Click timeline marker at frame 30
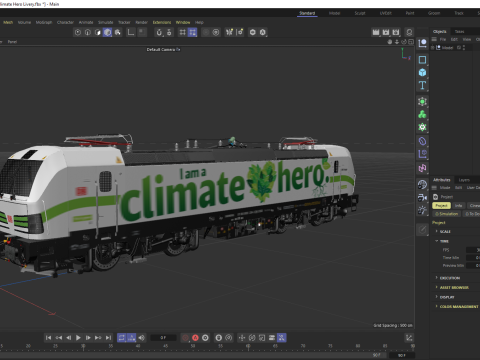480x360 pixels. pyautogui.click(x=83, y=346)
